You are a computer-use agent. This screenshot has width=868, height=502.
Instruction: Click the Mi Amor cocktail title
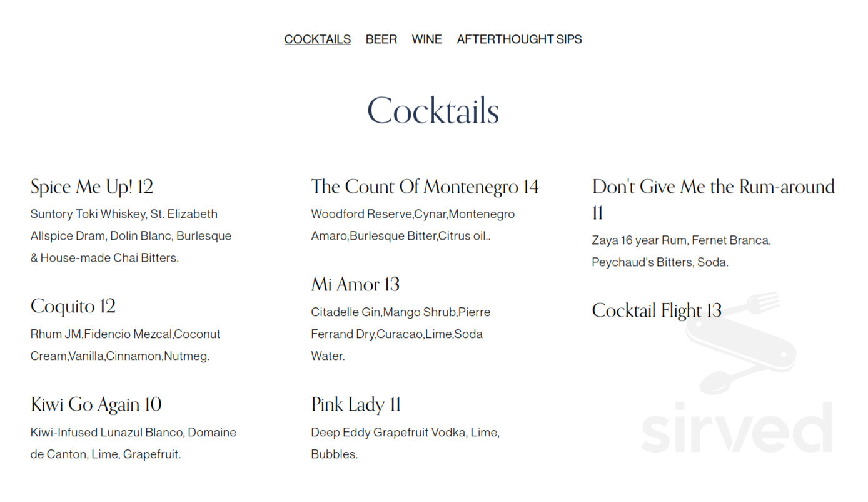pos(355,284)
